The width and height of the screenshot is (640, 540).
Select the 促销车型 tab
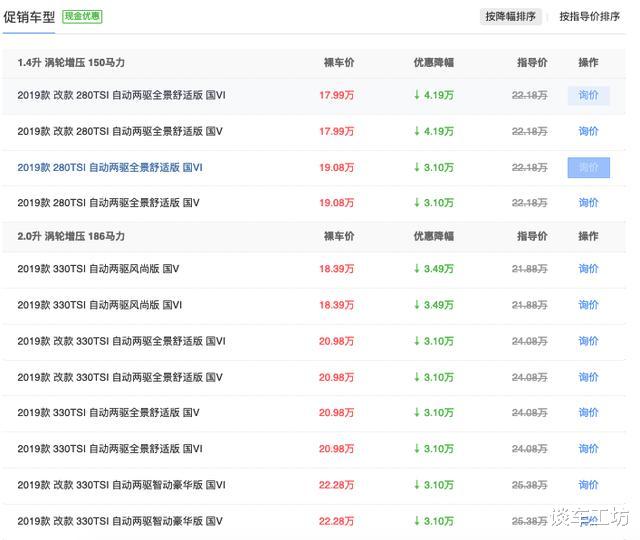point(29,17)
